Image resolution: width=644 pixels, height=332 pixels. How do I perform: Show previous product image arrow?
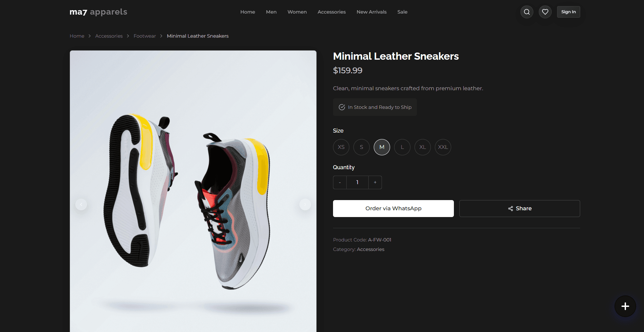[x=81, y=204]
